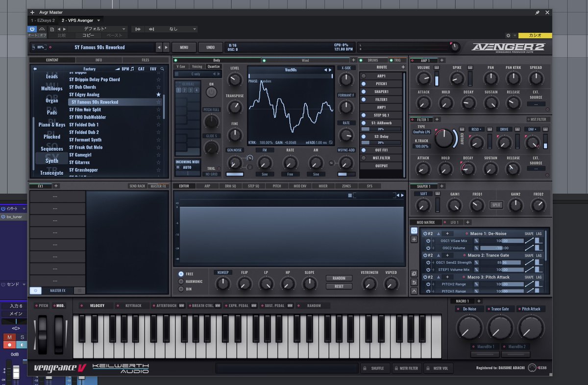
Task: Add a new SHAPER module tab
Action: coord(441,186)
